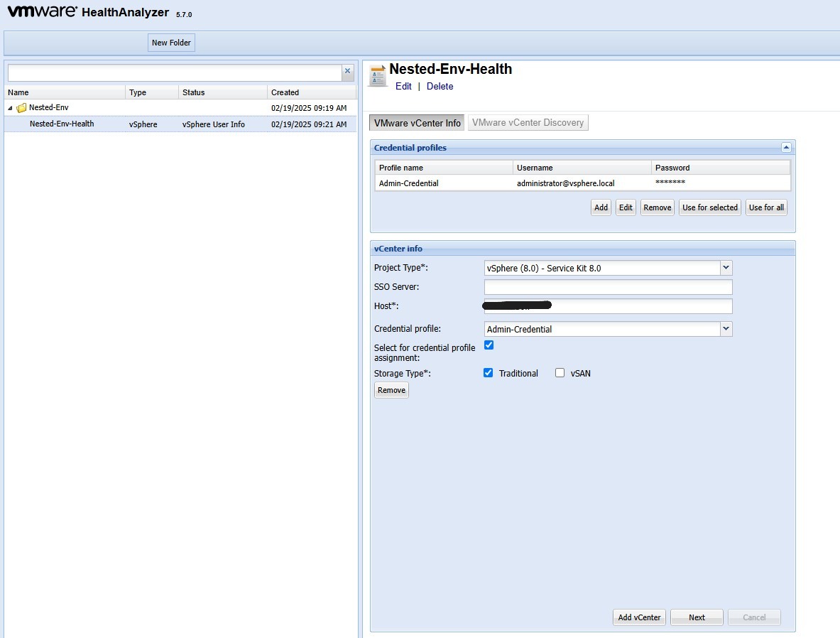Image resolution: width=840 pixels, height=638 pixels.
Task: Click the Profile name column header
Action: click(444, 168)
